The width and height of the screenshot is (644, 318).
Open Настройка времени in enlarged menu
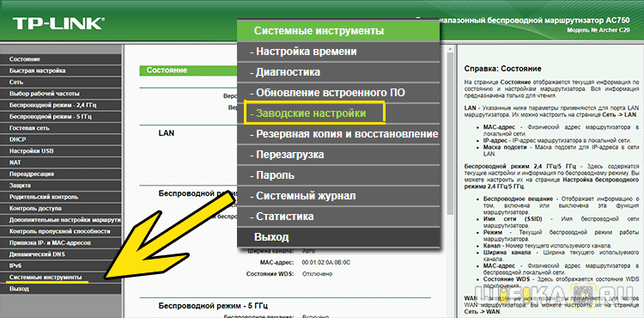point(338,52)
